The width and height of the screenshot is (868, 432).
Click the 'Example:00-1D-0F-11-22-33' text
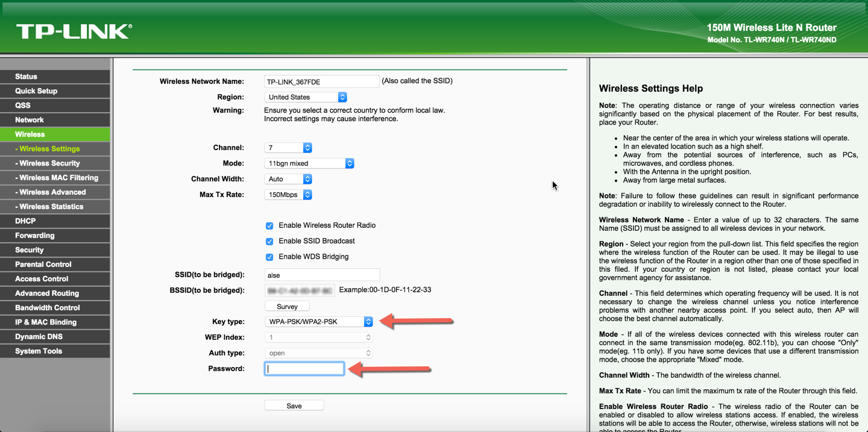(385, 290)
